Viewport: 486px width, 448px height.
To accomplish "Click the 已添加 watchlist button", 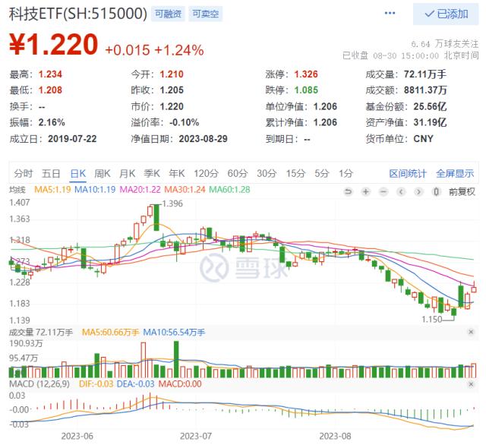I will 446,14.
